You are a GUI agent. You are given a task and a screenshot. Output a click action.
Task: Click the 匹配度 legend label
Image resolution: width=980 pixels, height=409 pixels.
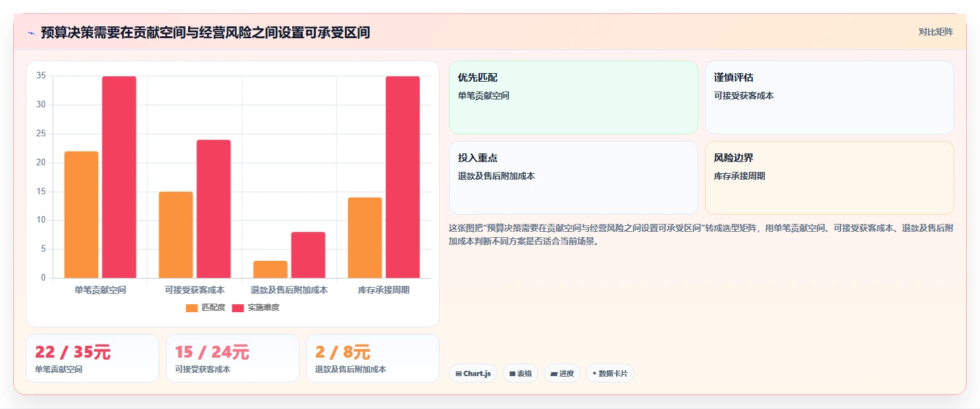(213, 308)
